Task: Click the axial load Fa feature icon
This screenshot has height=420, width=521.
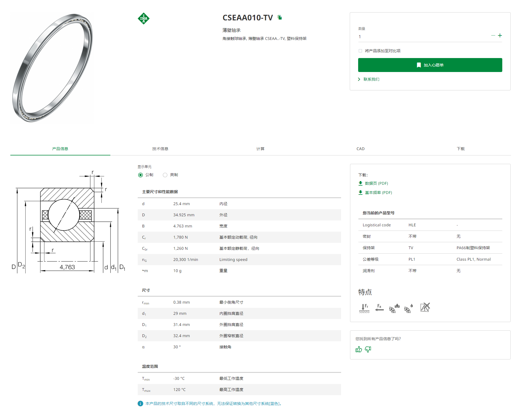Action: 379,308
